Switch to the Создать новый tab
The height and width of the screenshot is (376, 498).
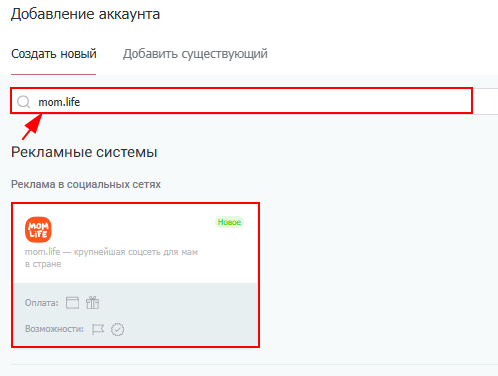[54, 54]
